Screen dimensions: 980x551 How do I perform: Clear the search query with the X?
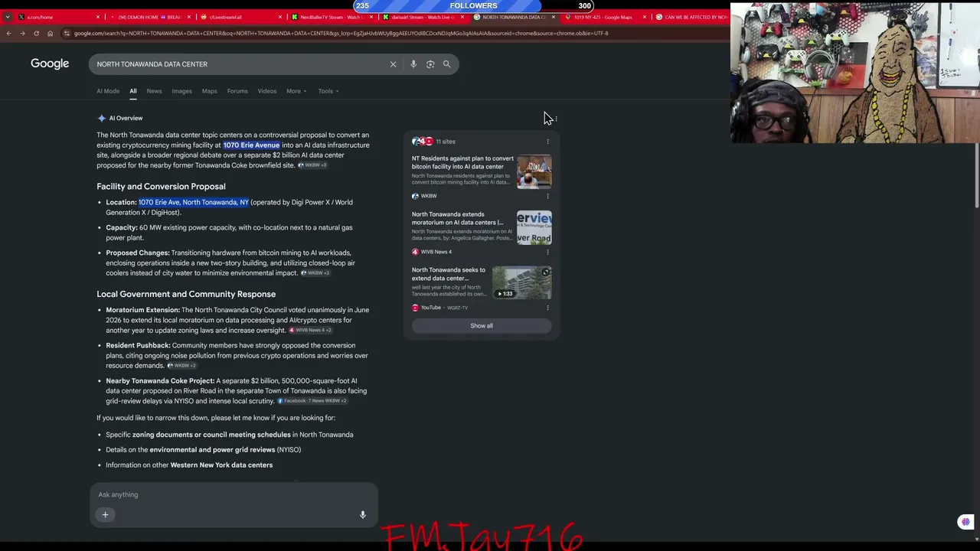393,64
